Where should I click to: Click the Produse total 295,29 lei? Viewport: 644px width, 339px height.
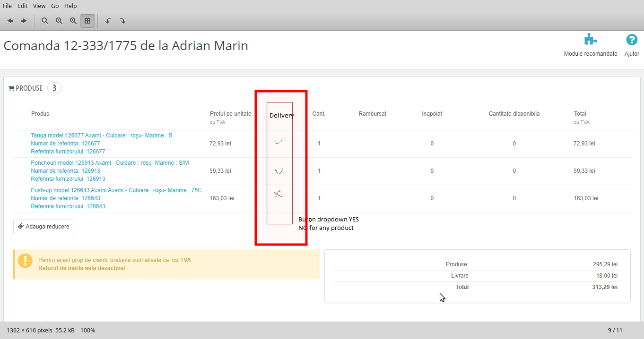pyautogui.click(x=605, y=264)
